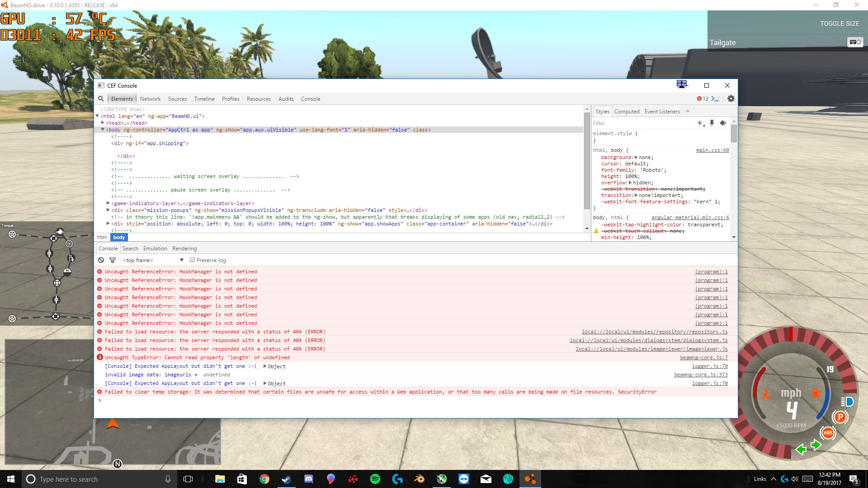
Task: Click the TOGGLE SIZE button
Action: (x=840, y=23)
